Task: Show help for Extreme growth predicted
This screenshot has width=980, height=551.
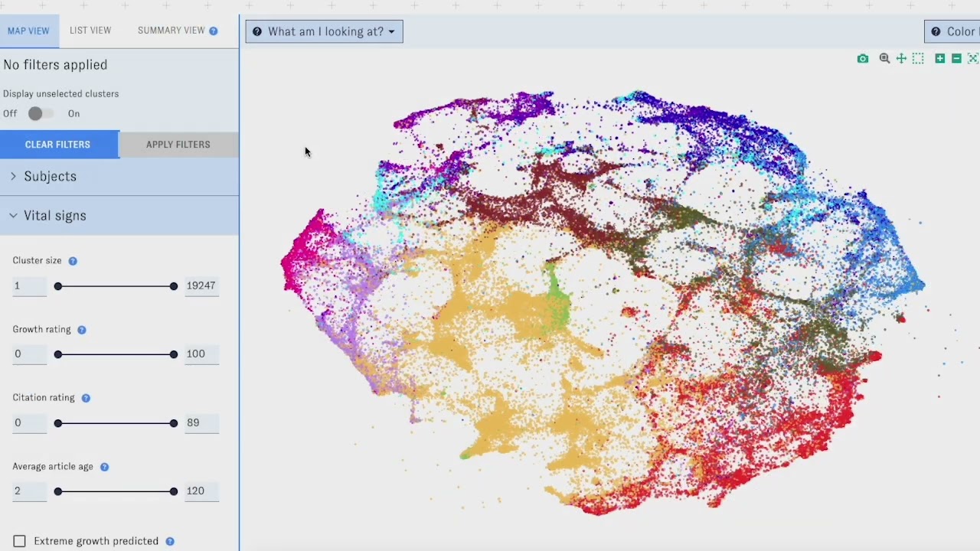Action: [170, 542]
